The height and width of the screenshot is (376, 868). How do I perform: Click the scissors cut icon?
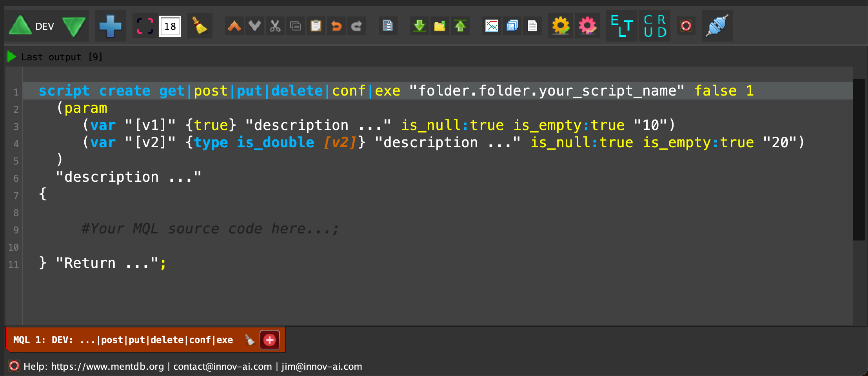point(275,26)
